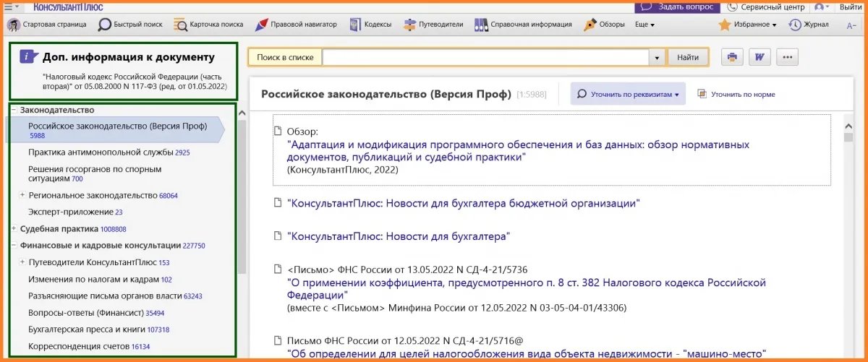
Task: Export the list to Word with the W icon
Action: coord(759,57)
